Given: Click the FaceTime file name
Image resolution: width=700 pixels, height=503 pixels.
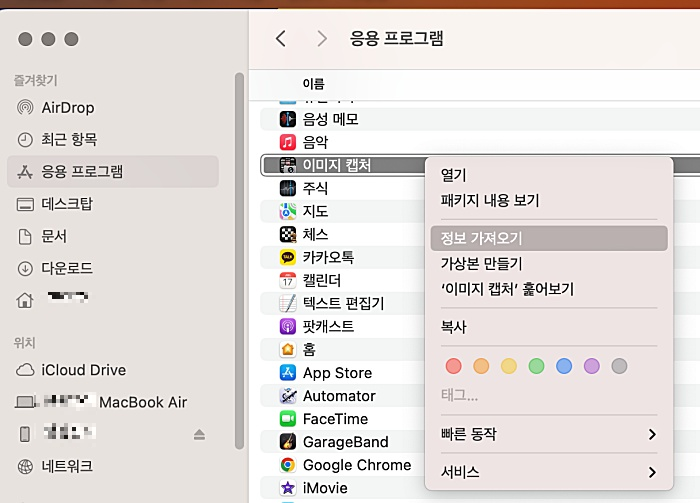Looking at the screenshot, I should point(336,419).
